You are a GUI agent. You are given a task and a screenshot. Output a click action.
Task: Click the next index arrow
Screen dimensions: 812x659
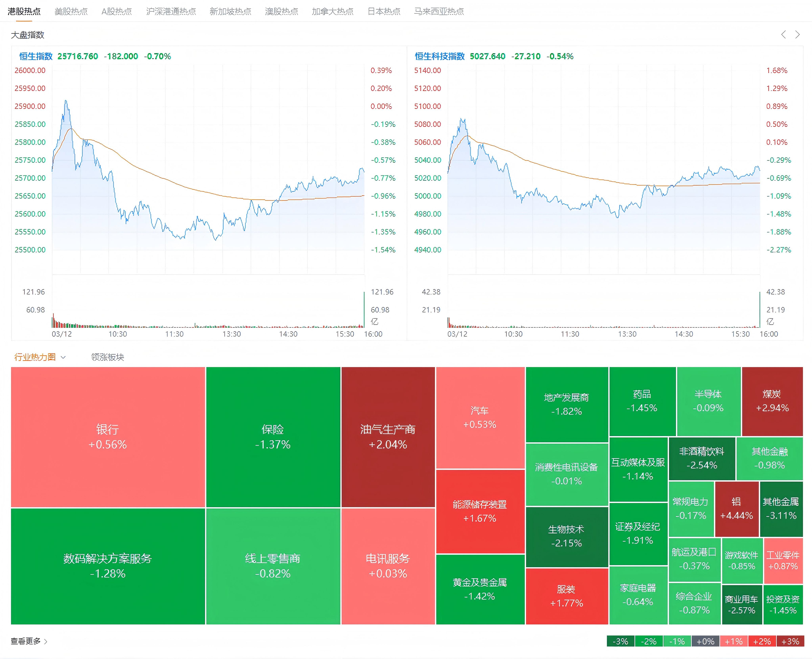point(797,34)
